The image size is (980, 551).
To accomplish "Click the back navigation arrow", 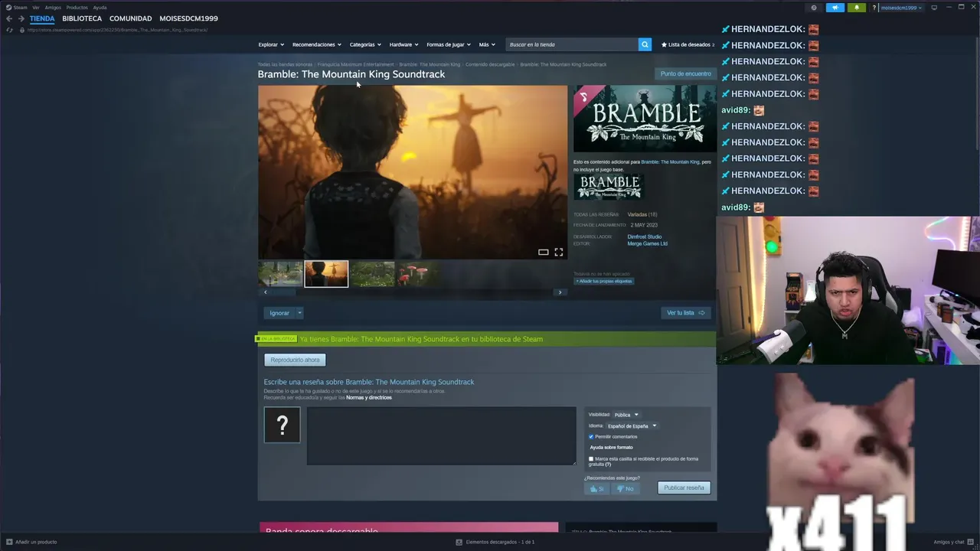I will point(9,18).
